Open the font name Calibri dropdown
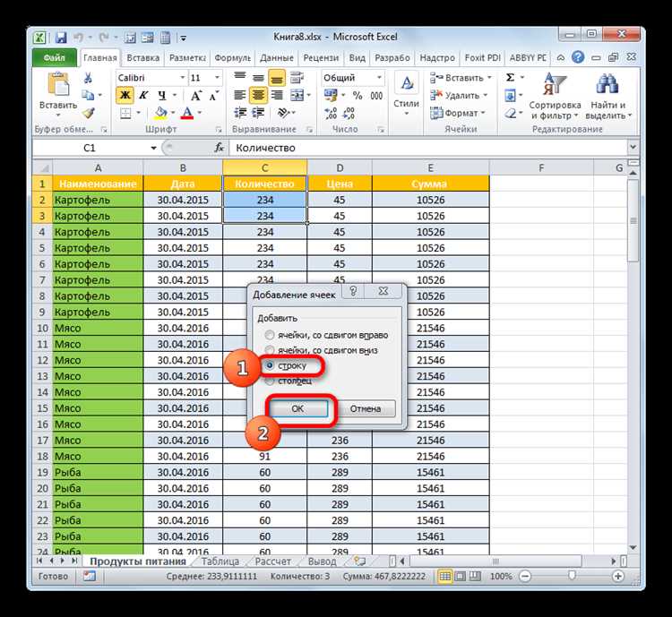Viewport: 672px width, 617px height. coord(183,78)
